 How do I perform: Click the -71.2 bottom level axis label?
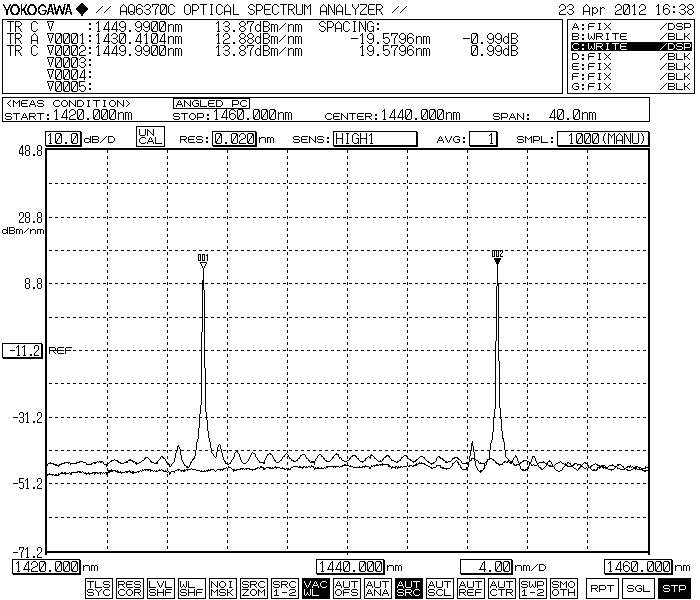click(27, 553)
